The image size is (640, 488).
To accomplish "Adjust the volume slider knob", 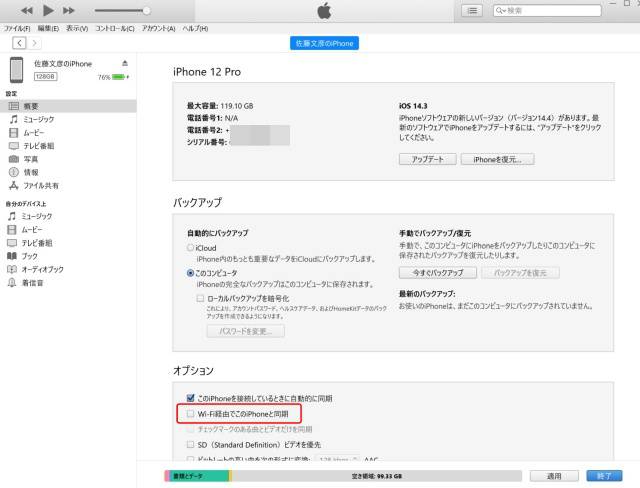I will coord(146,11).
